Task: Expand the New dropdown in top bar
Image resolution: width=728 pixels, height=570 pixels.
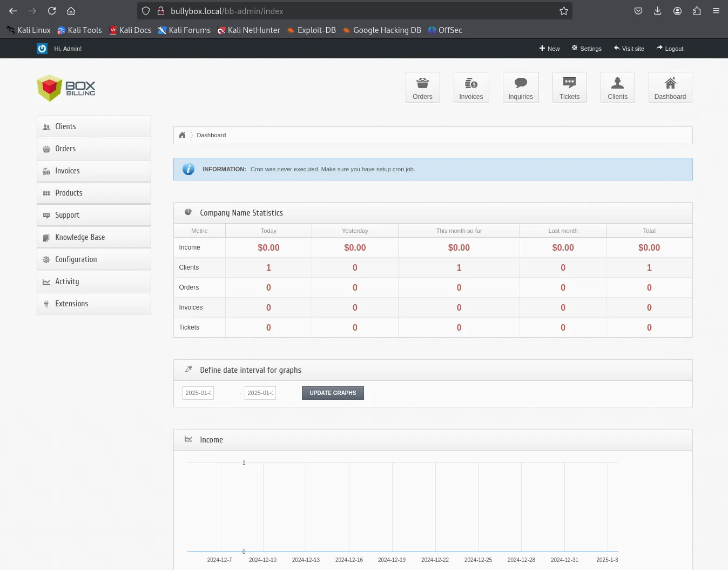Action: 549,49
